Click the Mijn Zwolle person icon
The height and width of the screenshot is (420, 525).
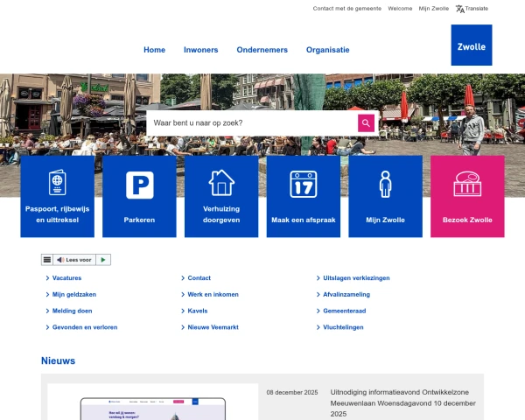(x=385, y=184)
